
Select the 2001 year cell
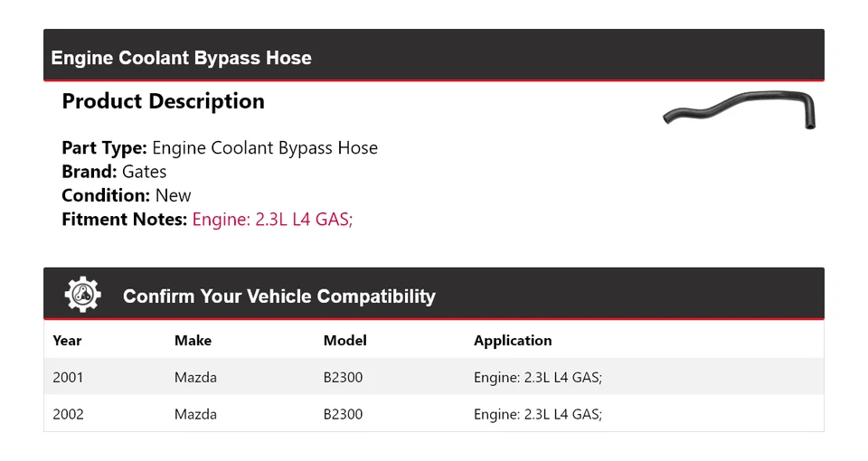click(x=68, y=377)
